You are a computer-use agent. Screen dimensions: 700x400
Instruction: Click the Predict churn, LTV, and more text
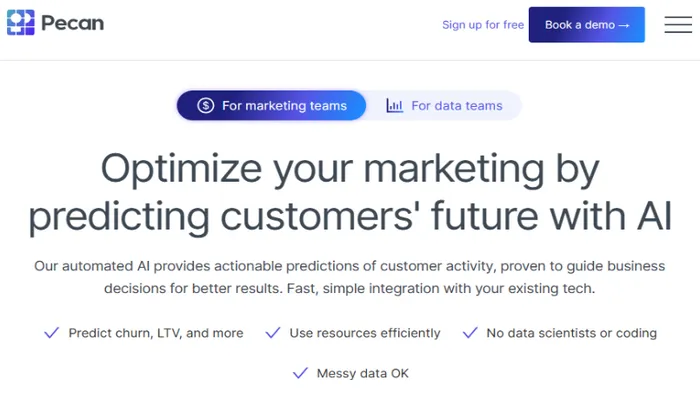pos(156,333)
